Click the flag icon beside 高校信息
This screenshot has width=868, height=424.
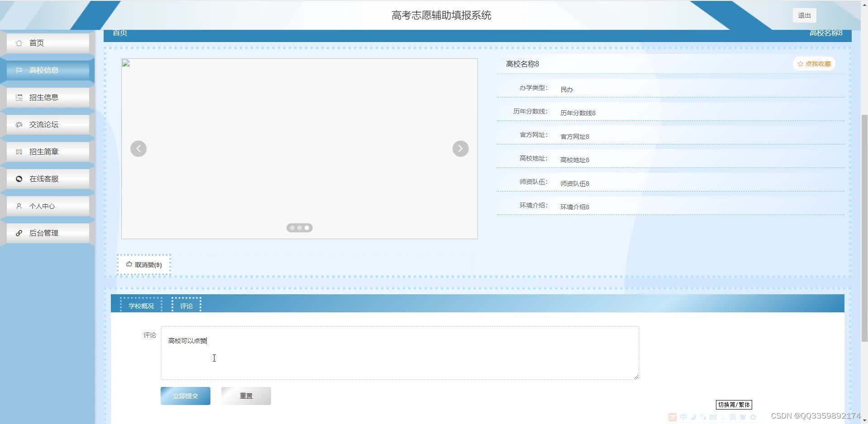[x=19, y=70]
